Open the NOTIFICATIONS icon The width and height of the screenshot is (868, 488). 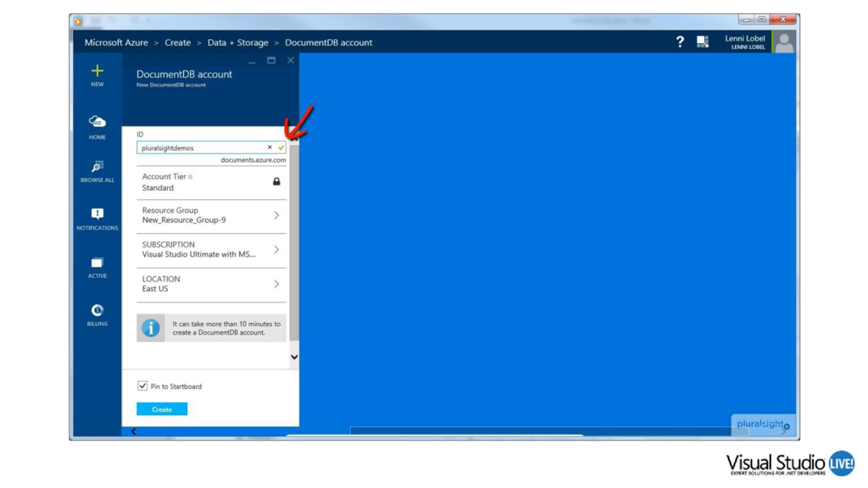97,213
